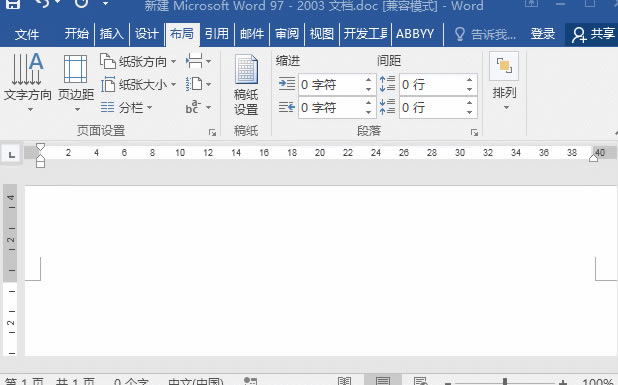Viewport: 618px width, 385px height.
Task: Open the line numbers icon dropdown
Action: [199, 84]
